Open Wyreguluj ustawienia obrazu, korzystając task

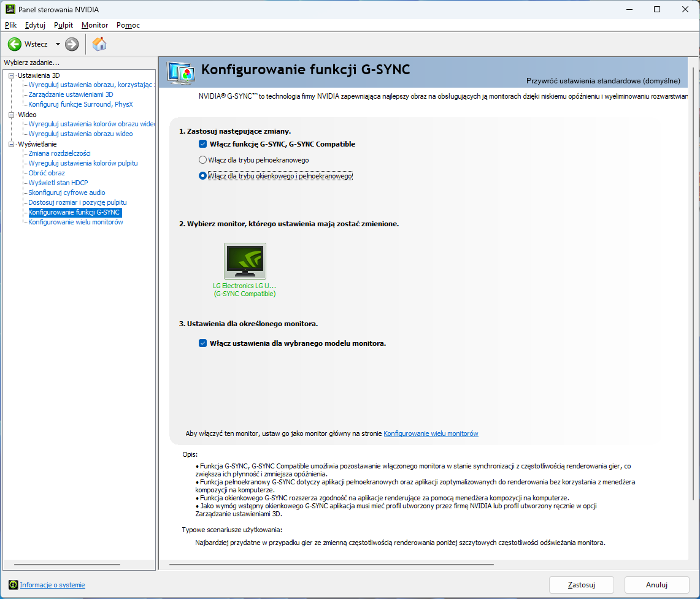click(x=91, y=85)
